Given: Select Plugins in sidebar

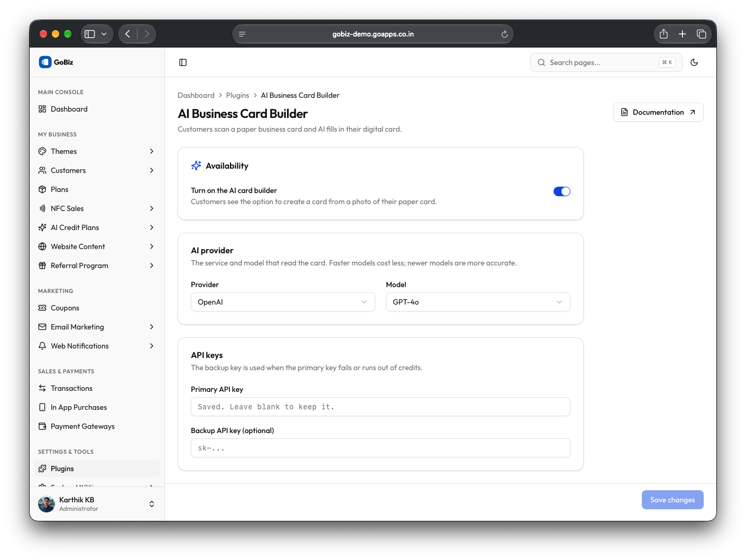Looking at the screenshot, I should pos(97,469).
